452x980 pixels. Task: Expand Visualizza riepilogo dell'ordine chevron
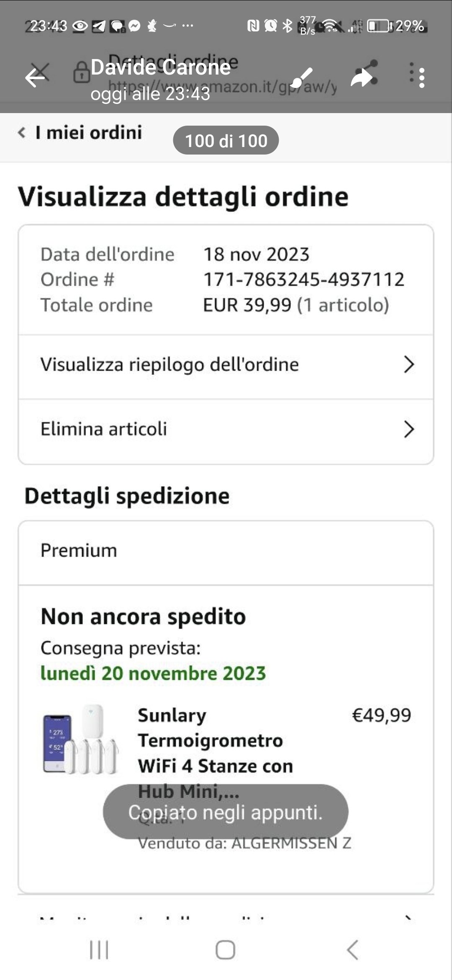click(x=408, y=364)
